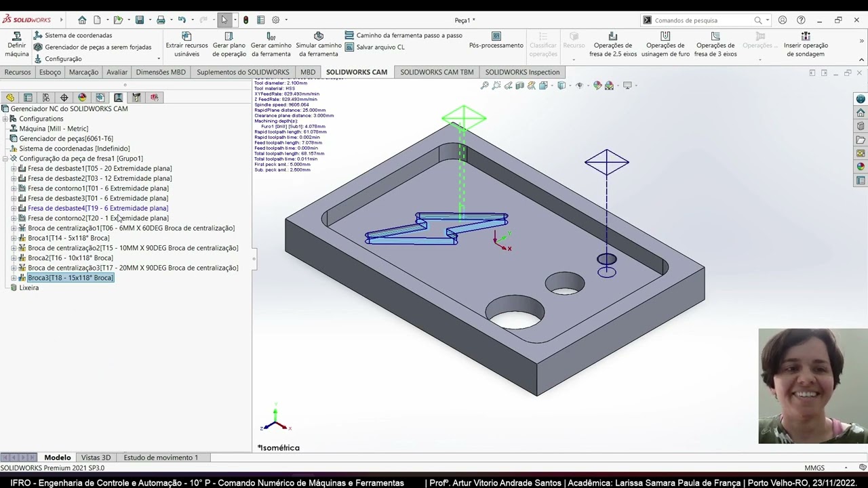
Task: Expand Broca3 T18 operation node
Action: click(x=14, y=278)
